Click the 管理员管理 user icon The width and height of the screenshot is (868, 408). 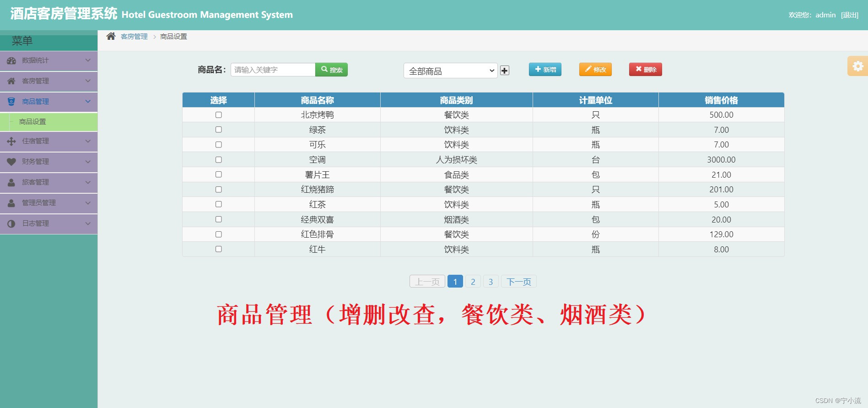tap(11, 203)
